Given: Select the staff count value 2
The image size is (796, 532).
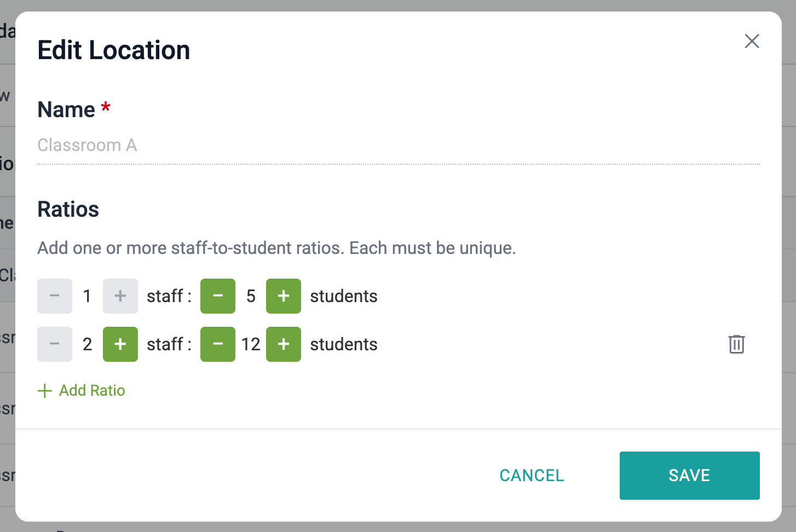Looking at the screenshot, I should pos(88,344).
